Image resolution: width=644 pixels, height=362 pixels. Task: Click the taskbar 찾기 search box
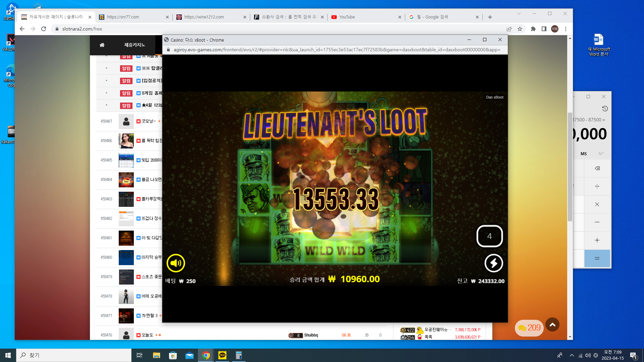pyautogui.click(x=74, y=355)
